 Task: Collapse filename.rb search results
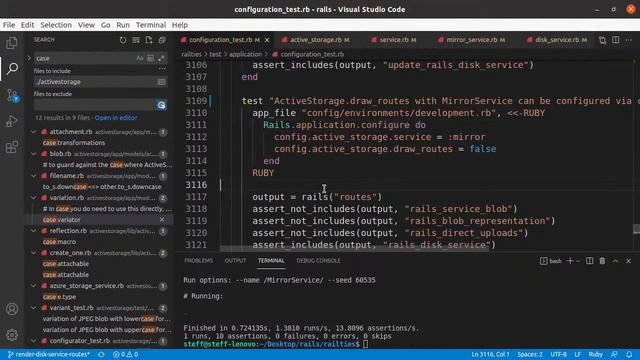[34, 176]
